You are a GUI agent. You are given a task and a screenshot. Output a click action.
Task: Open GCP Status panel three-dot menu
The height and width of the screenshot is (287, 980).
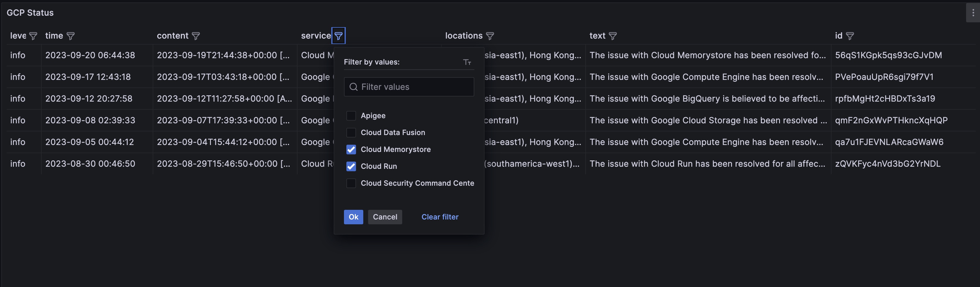(973, 13)
